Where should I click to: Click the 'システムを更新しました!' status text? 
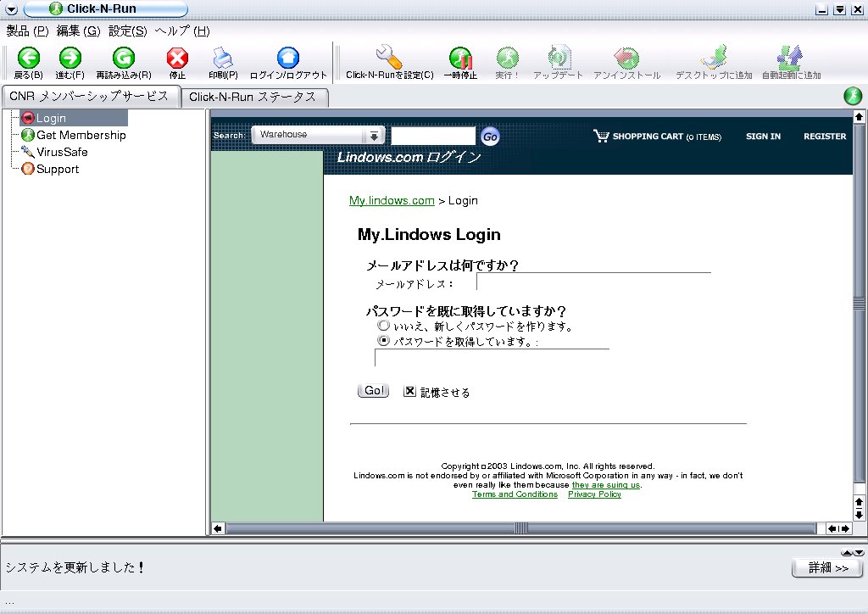(x=75, y=567)
